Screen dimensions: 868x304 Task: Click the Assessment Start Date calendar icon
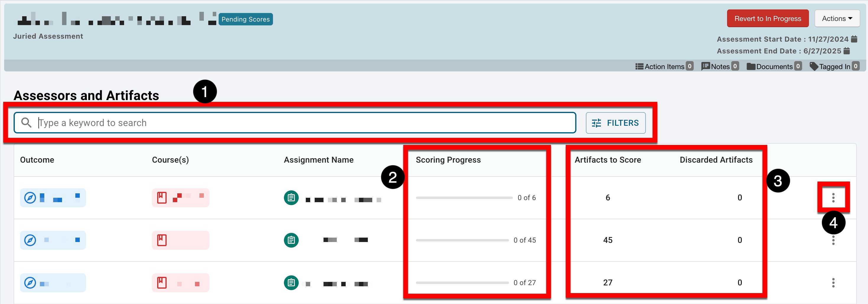[854, 39]
